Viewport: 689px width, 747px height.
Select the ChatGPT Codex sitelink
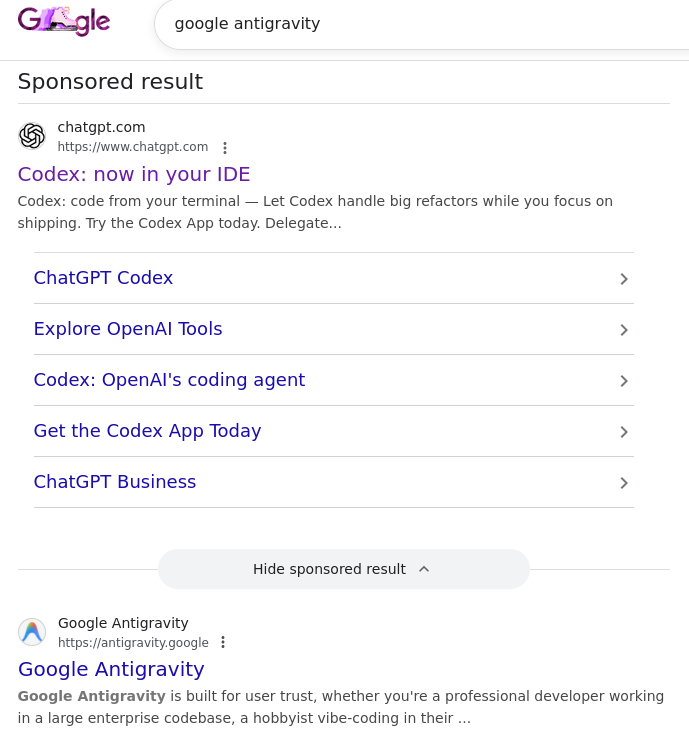pyautogui.click(x=103, y=278)
